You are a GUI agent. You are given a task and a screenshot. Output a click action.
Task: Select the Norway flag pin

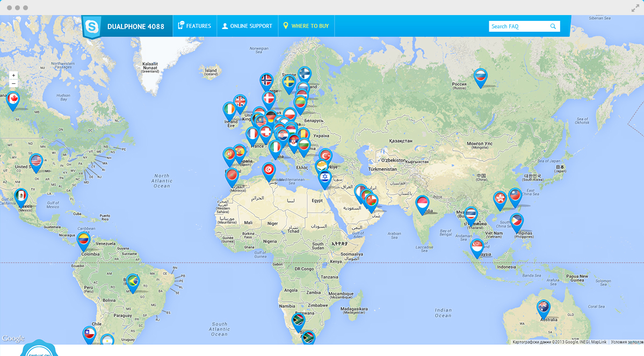pos(266,82)
